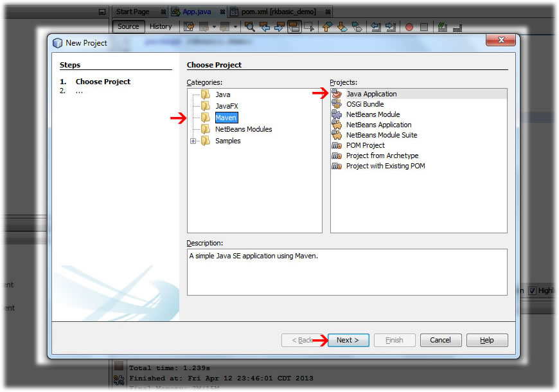Viewport: 559px width, 392px height.
Task: Click the Finish button
Action: coord(395,341)
